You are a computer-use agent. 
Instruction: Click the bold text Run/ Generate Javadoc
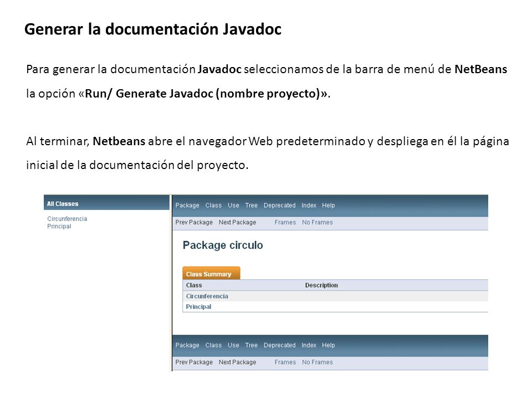149,93
